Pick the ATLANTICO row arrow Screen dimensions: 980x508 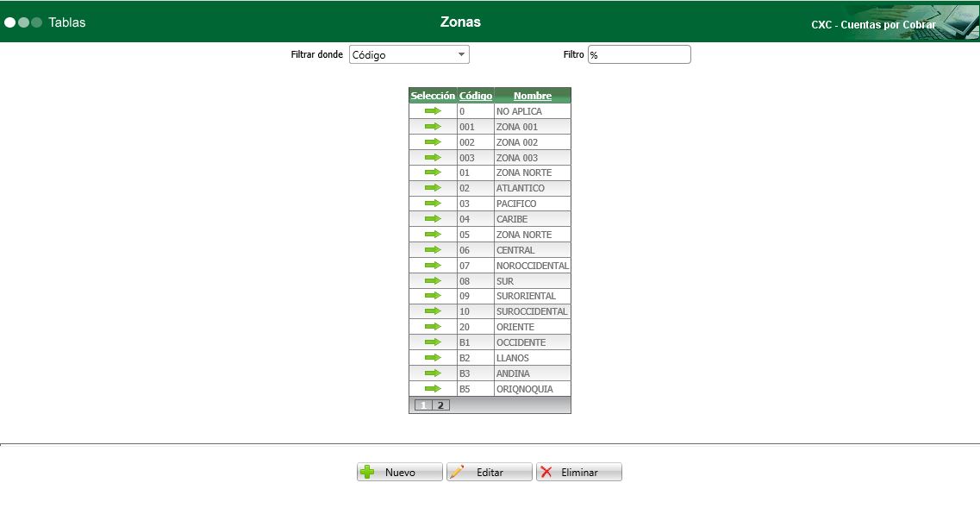tap(433, 188)
